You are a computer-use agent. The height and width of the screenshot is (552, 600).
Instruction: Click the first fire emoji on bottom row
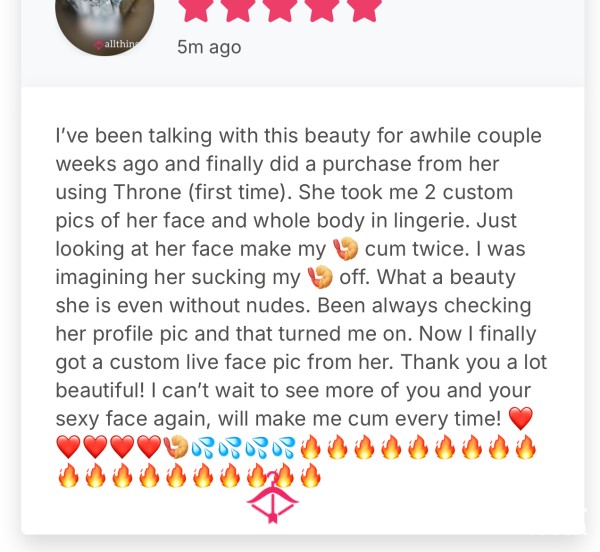(x=68, y=475)
